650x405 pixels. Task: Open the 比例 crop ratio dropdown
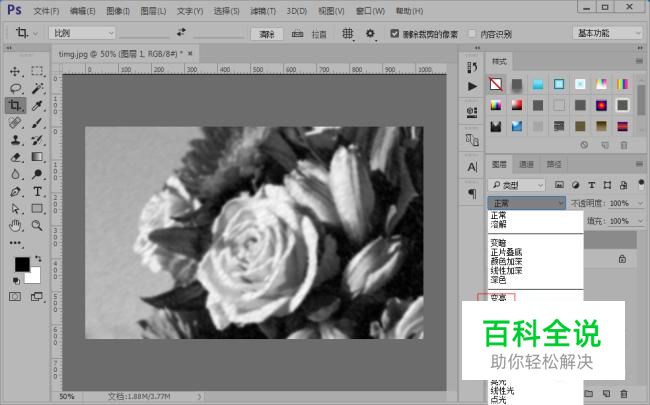[82, 33]
